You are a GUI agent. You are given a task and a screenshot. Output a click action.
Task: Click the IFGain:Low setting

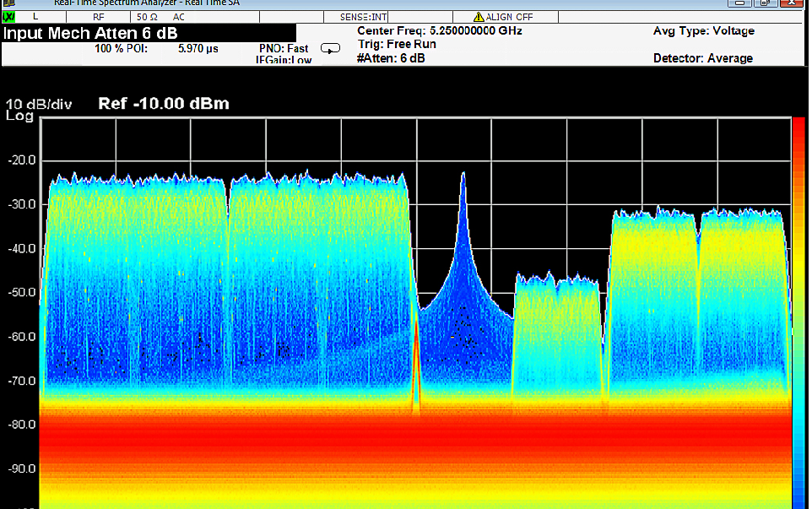point(284,60)
